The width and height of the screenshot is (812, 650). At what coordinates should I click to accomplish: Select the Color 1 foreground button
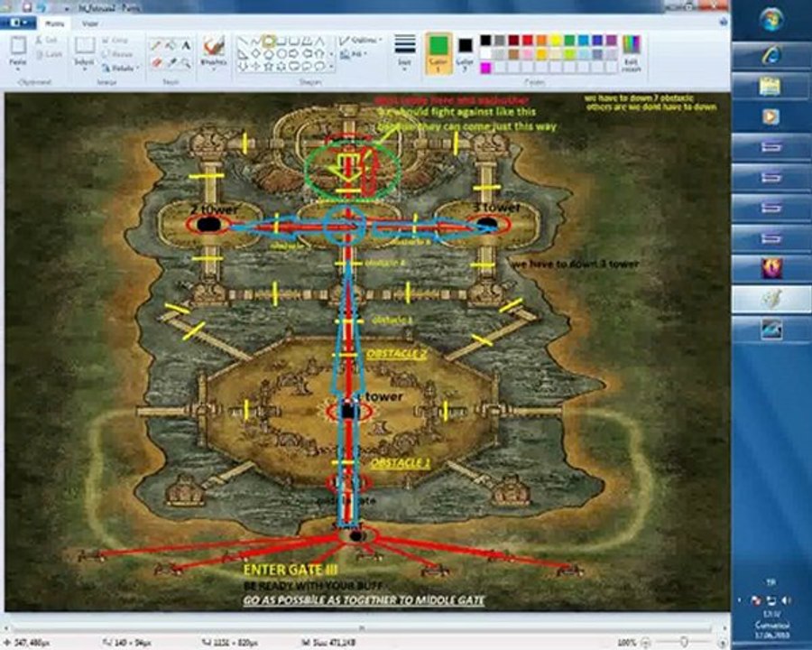[x=438, y=53]
